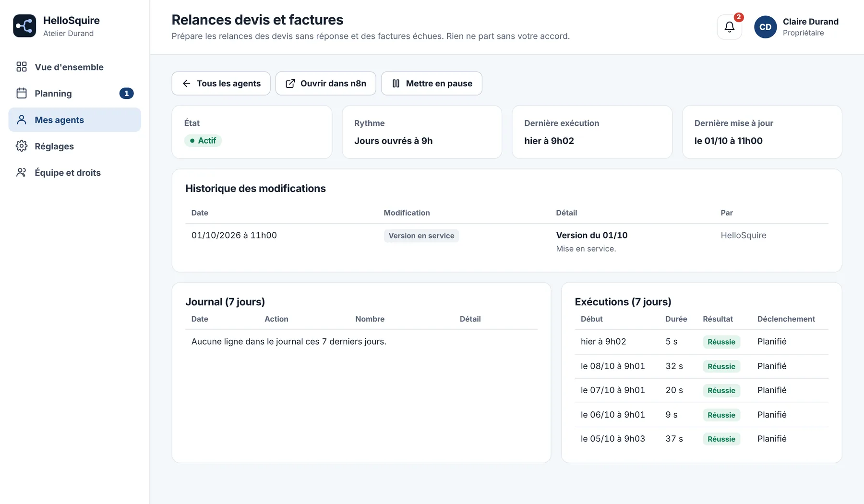Click the 32 s duration value
864x504 pixels.
(674, 366)
